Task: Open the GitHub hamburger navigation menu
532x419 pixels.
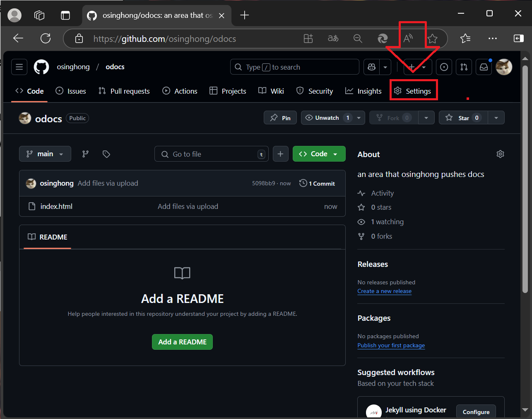Action: (x=19, y=67)
